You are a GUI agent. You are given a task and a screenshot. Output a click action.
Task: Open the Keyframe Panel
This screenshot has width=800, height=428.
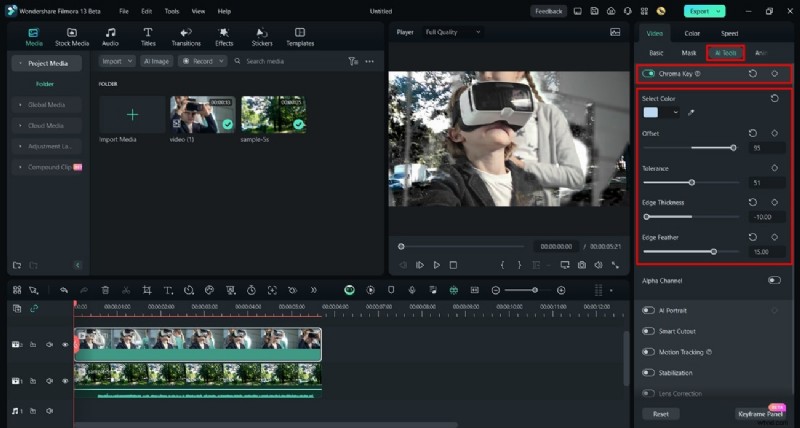pyautogui.click(x=760, y=414)
